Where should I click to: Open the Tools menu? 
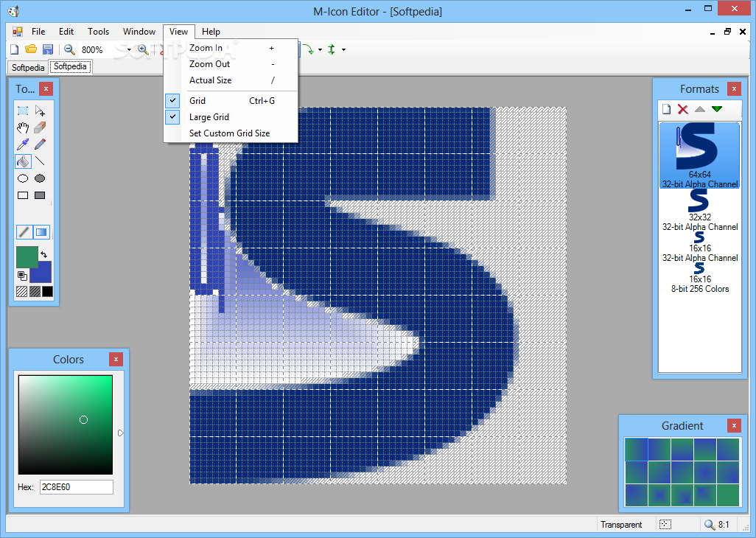click(x=98, y=32)
